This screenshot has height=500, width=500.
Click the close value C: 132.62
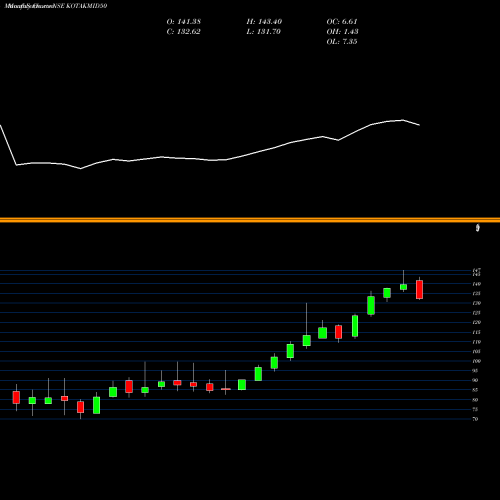(x=183, y=32)
